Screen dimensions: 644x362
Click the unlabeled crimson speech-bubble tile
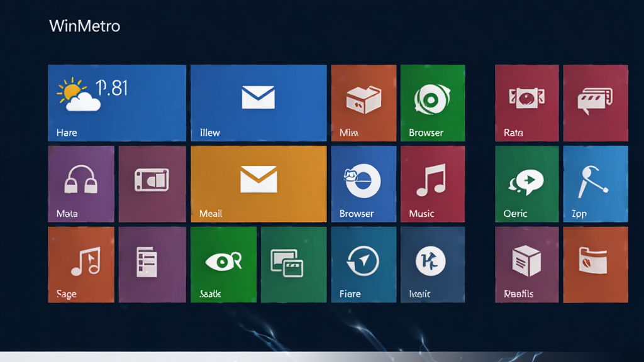tap(596, 103)
